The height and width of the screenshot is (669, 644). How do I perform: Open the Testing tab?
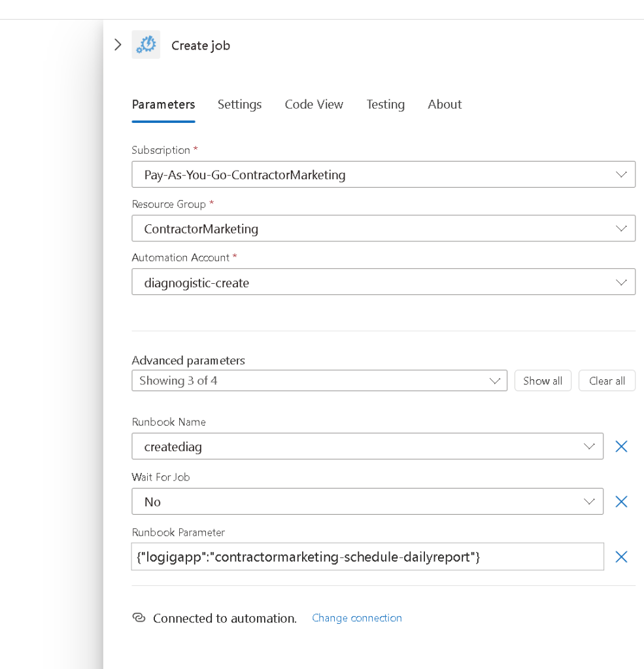386,105
